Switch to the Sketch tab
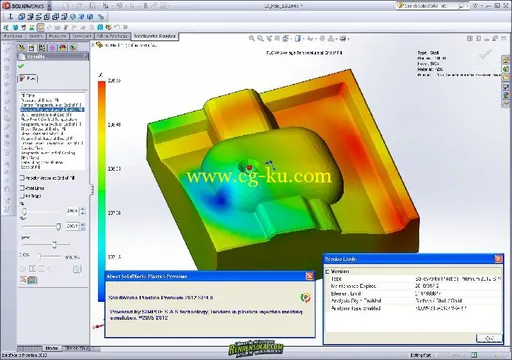 click(36, 36)
